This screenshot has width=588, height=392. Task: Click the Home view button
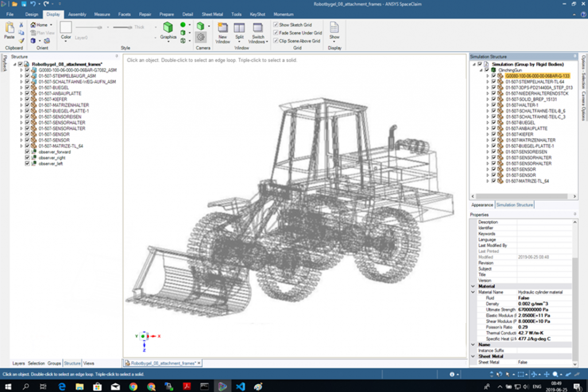tap(39, 25)
